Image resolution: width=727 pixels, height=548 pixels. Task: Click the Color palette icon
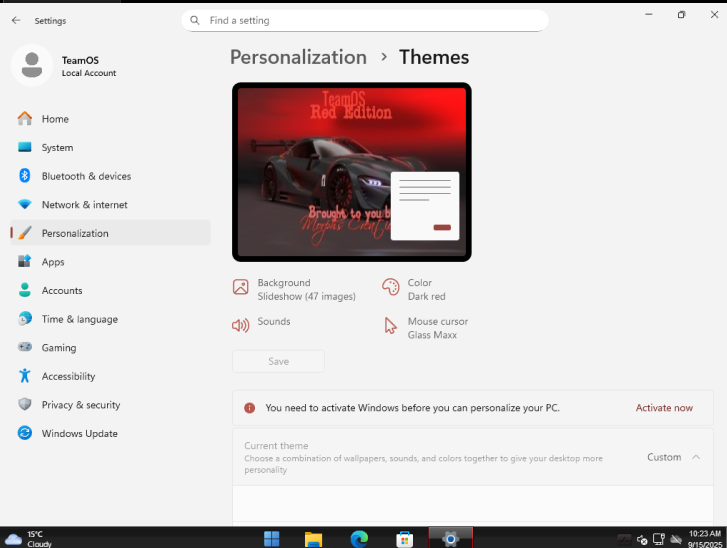[x=390, y=287]
